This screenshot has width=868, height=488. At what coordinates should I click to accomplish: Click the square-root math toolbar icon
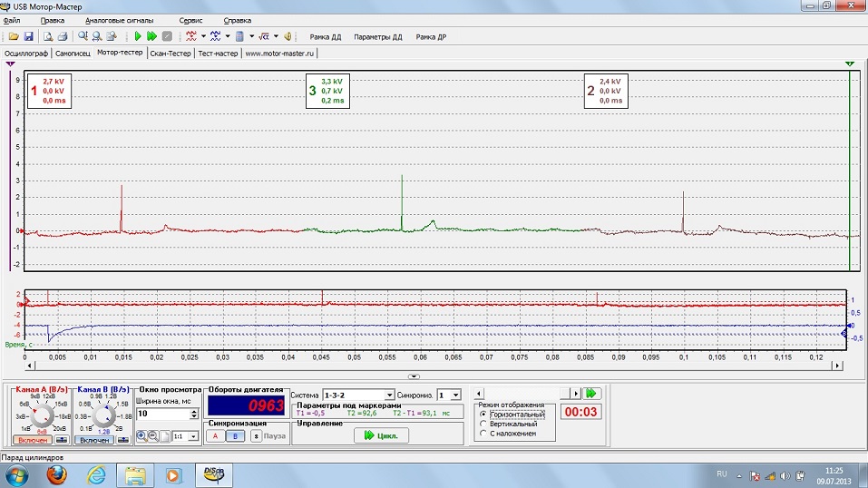click(x=264, y=36)
